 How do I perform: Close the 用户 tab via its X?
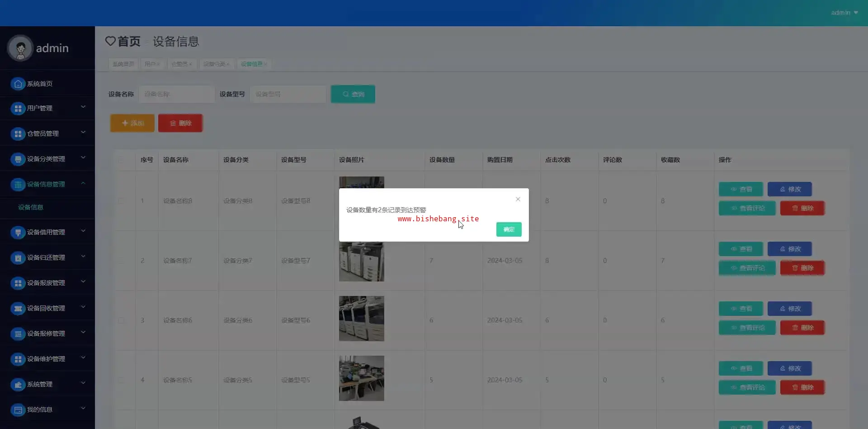coord(158,64)
